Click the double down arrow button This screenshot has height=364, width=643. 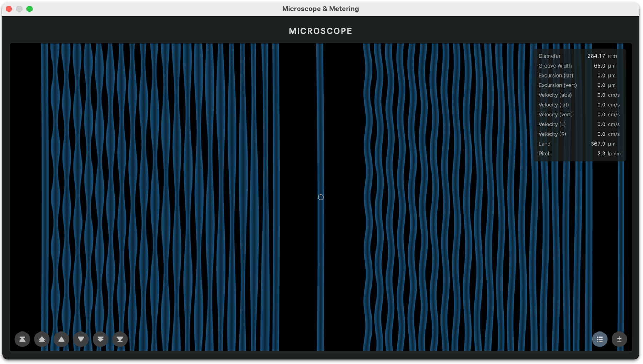point(100,339)
